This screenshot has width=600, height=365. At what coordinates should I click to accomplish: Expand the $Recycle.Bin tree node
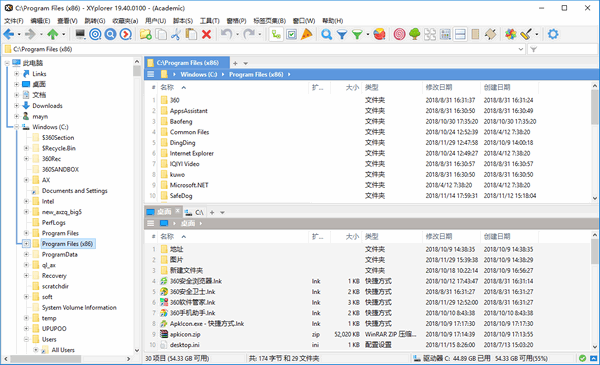26,148
